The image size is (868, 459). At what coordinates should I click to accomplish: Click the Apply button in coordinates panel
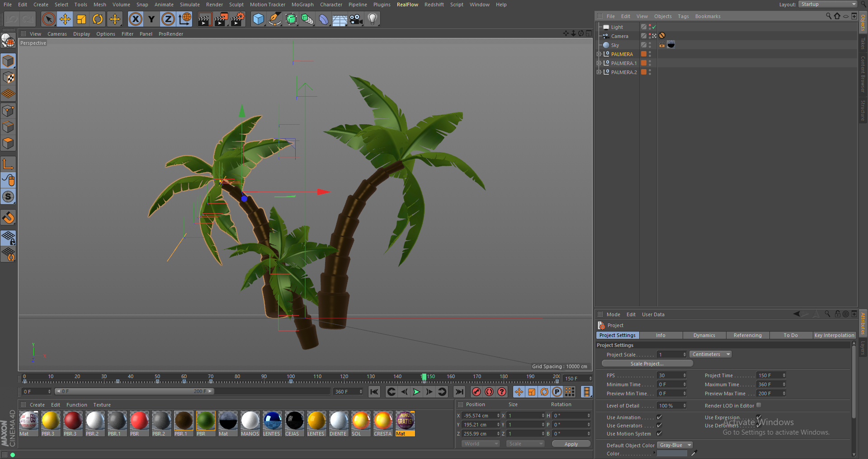point(571,444)
